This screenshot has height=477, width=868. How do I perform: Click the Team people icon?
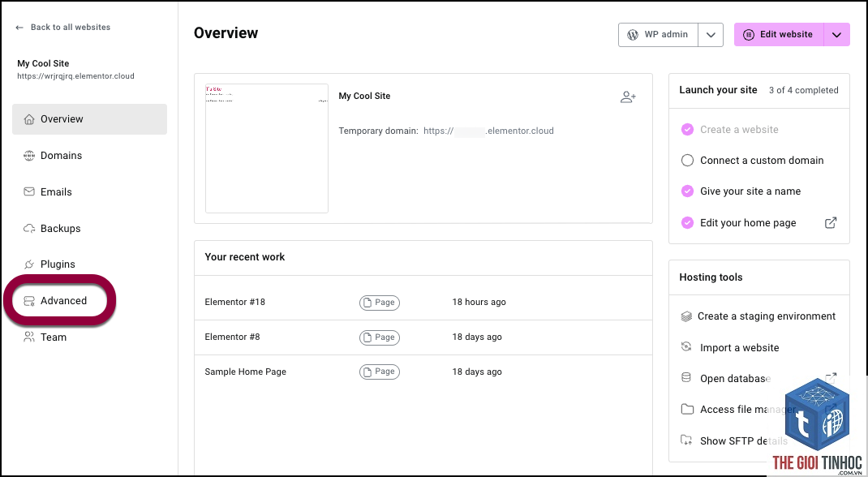[x=28, y=337]
